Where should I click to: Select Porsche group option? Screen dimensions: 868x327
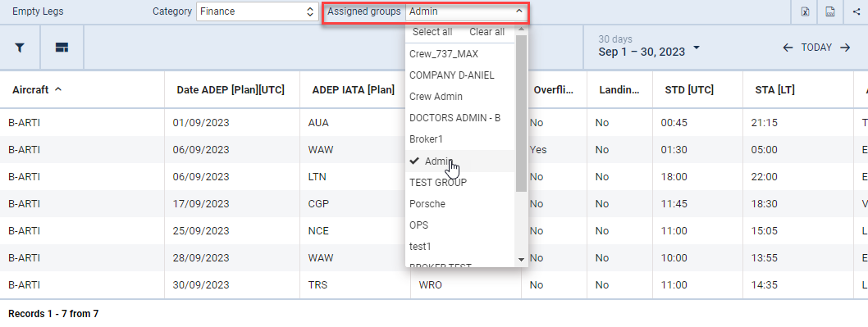[x=460, y=203]
